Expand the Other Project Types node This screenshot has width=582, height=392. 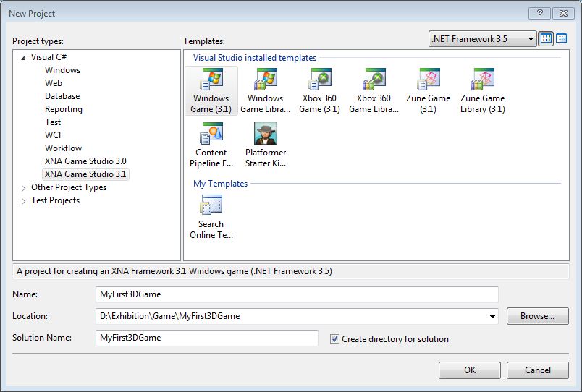coord(23,188)
